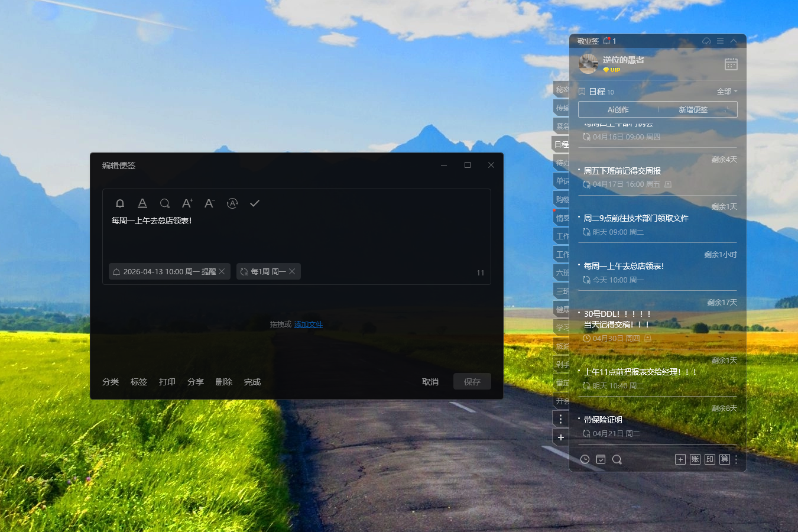Trigger the cloud sync icon in title bar

pos(706,41)
